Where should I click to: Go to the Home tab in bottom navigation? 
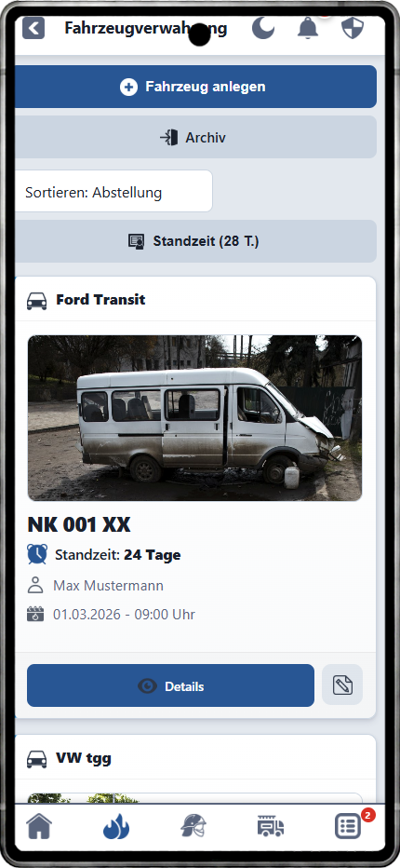click(39, 826)
